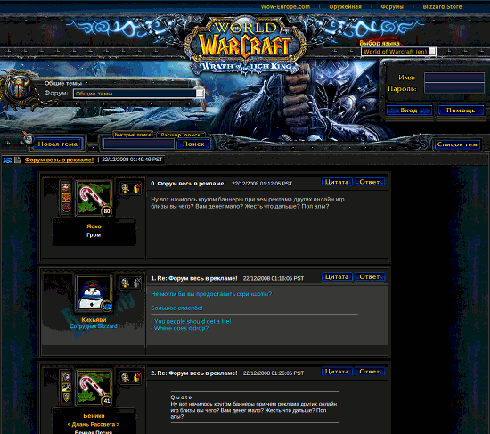
Task: Click the view-profile search icon in post 0
Action: pos(125,188)
